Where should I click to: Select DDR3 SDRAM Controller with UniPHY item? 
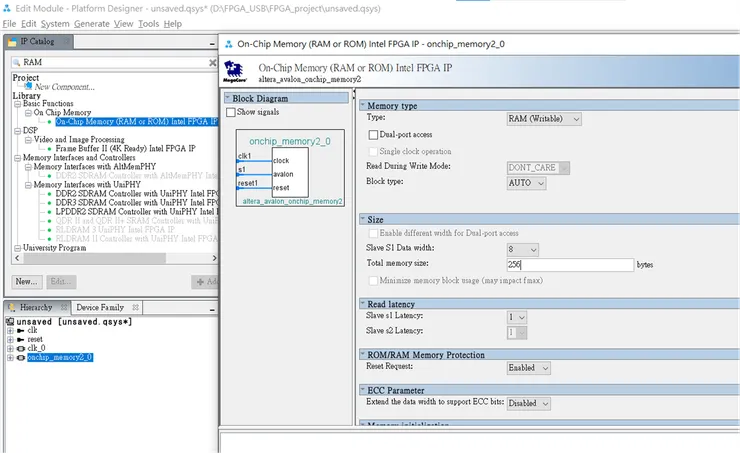[x=128, y=202]
